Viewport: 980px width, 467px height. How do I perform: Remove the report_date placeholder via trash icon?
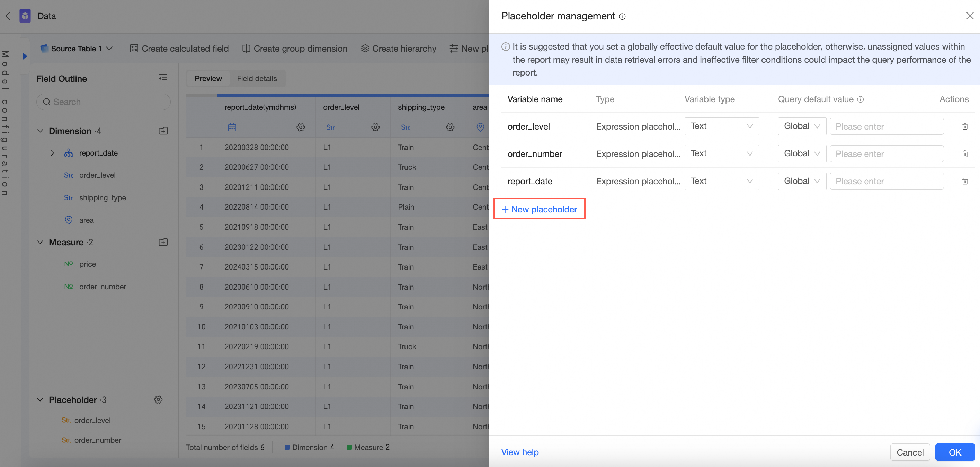965,181
